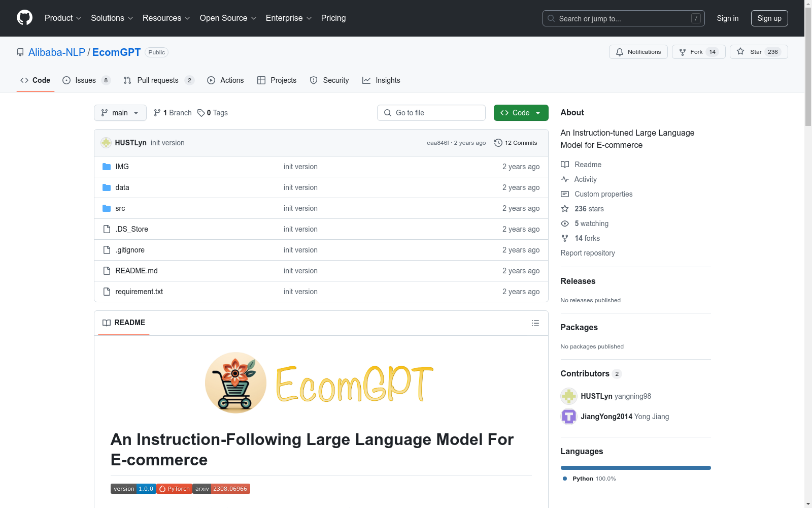Select the README tab header
This screenshot has height=508, width=812.
point(124,323)
